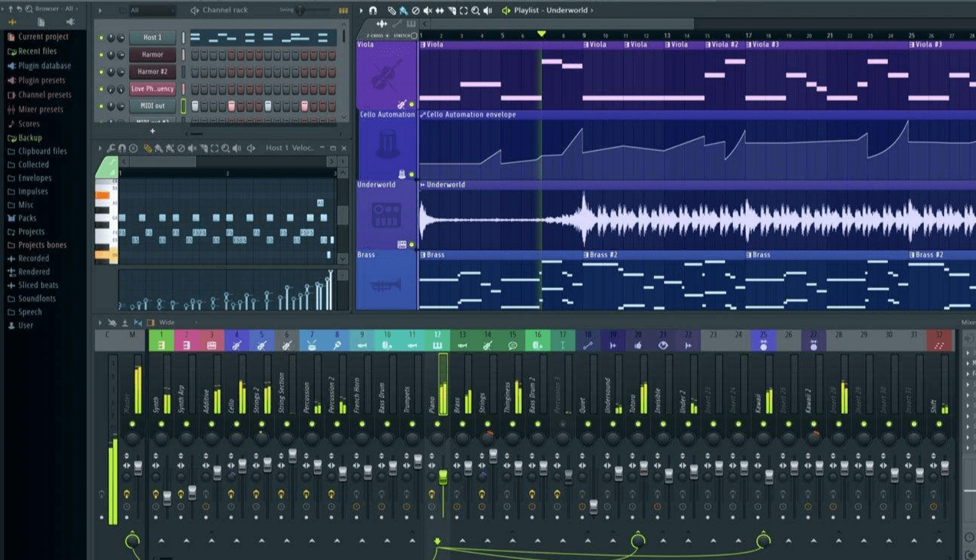The width and height of the screenshot is (976, 560).
Task: Click the speech bubble icon on mixer track 15
Action: click(x=512, y=345)
